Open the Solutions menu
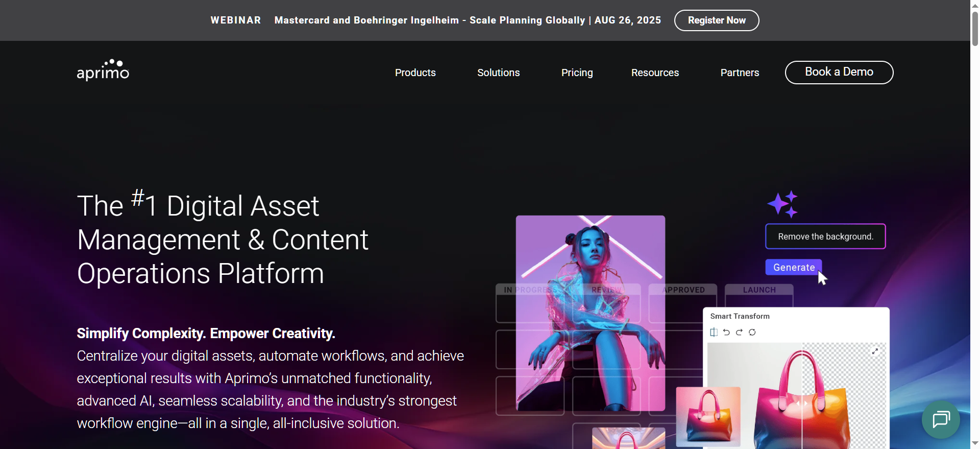 498,73
